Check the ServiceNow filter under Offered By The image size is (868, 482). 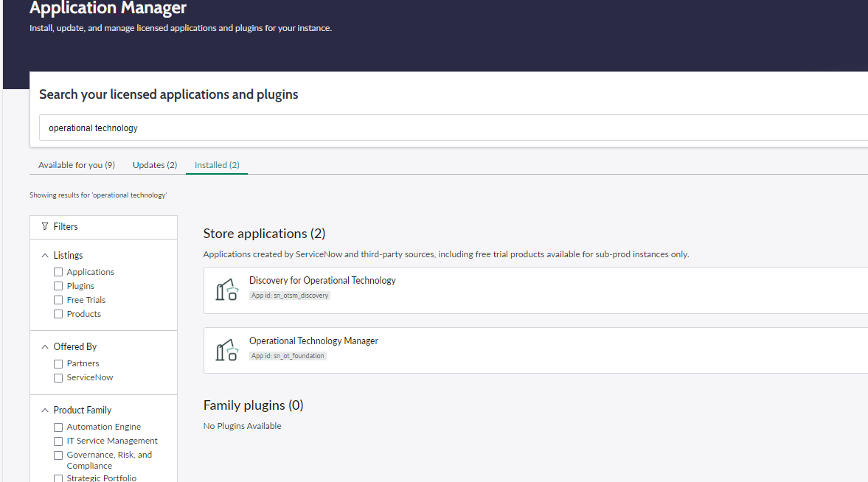point(58,377)
